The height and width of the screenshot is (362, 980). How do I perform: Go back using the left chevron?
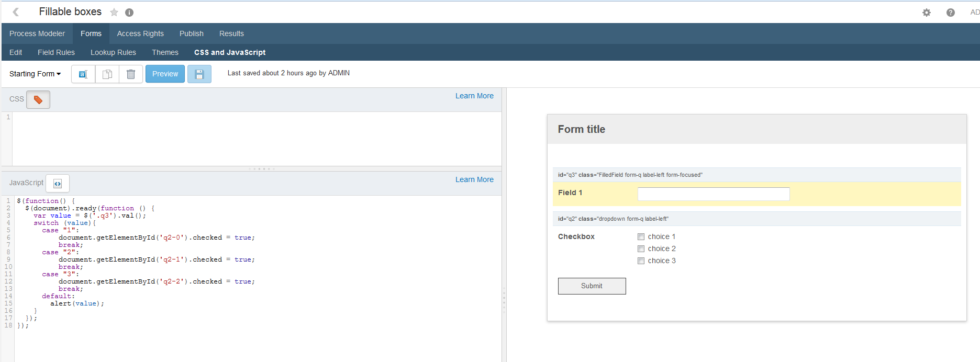click(x=16, y=12)
